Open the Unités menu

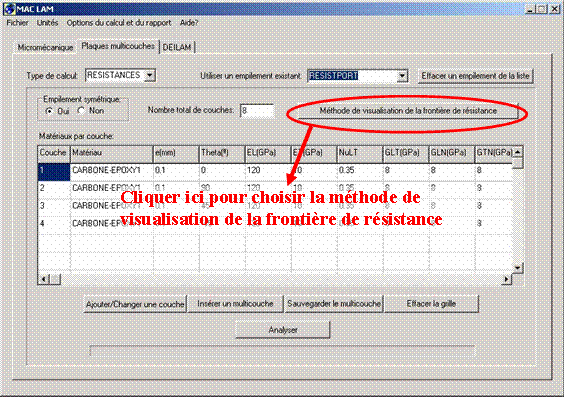47,23
